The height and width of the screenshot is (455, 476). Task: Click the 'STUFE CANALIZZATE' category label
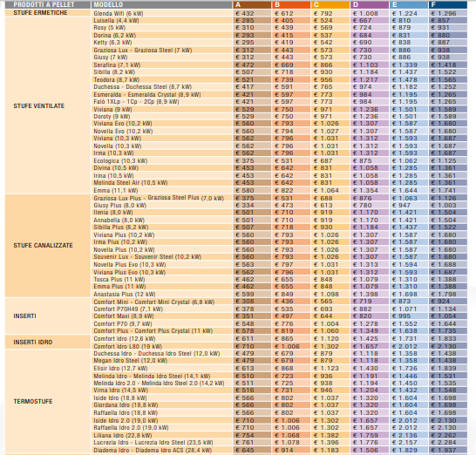pyautogui.click(x=43, y=245)
